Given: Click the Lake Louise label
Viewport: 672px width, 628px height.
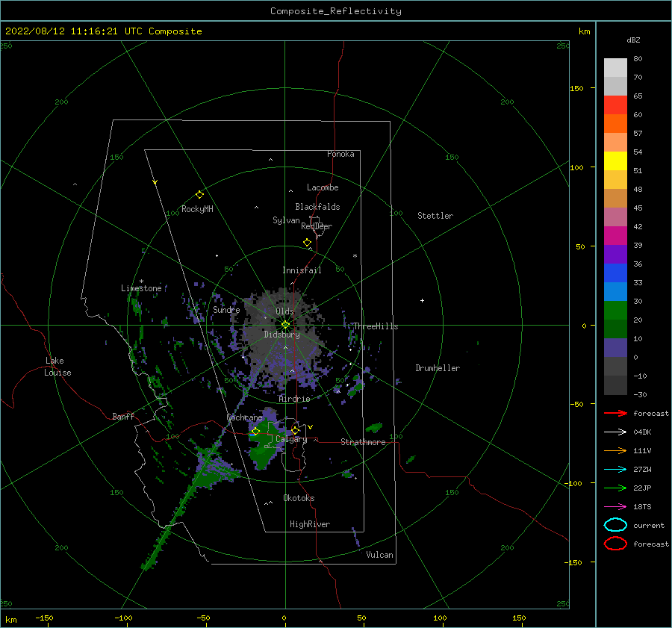Looking at the screenshot, I should coord(57,367).
